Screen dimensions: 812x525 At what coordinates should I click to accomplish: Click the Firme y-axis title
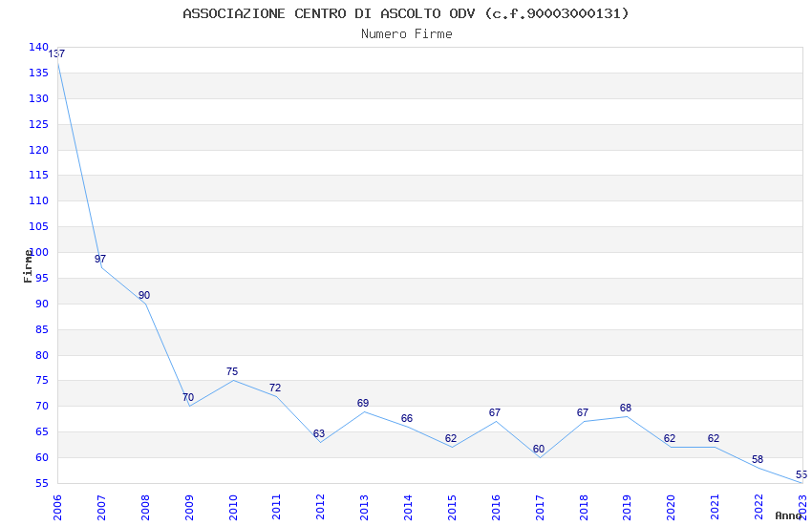[x=28, y=266]
